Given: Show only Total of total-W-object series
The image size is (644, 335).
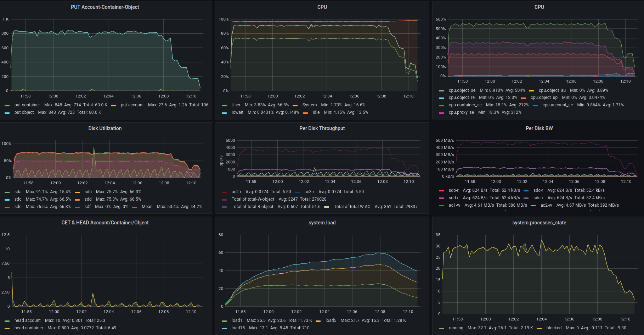Looking at the screenshot, I should pos(253,199).
